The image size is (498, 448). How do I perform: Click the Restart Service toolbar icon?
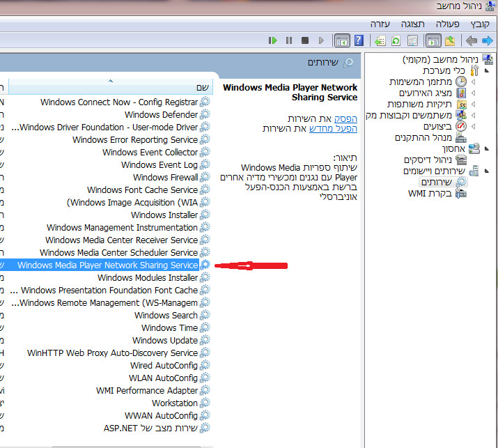[x=272, y=40]
